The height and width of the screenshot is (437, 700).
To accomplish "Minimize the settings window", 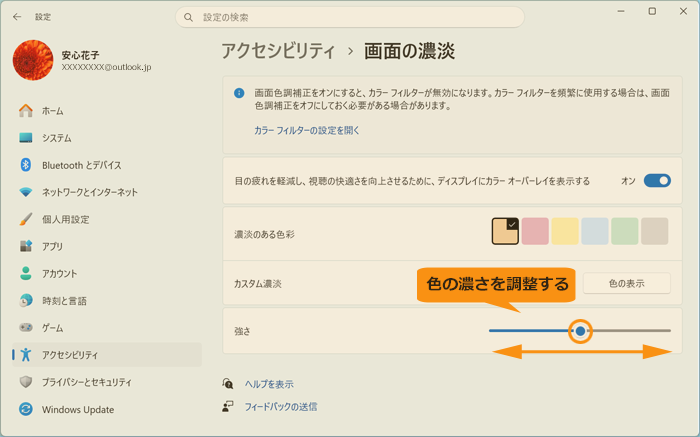I will pyautogui.click(x=621, y=11).
